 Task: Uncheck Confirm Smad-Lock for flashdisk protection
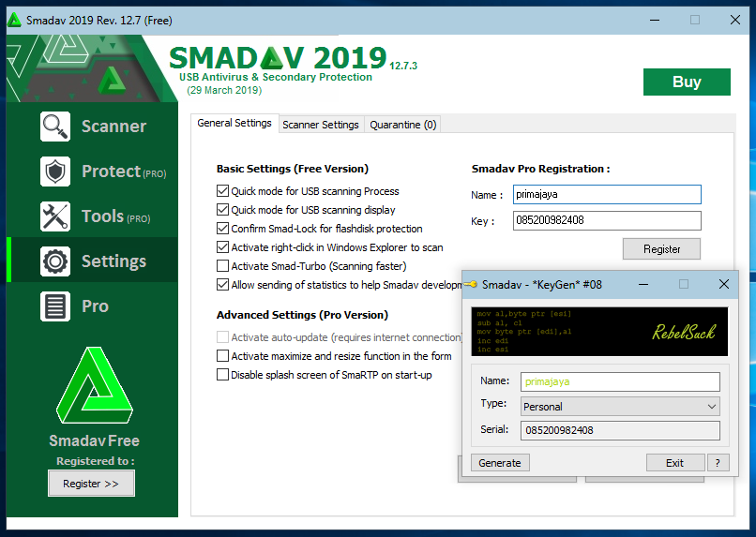coord(222,229)
